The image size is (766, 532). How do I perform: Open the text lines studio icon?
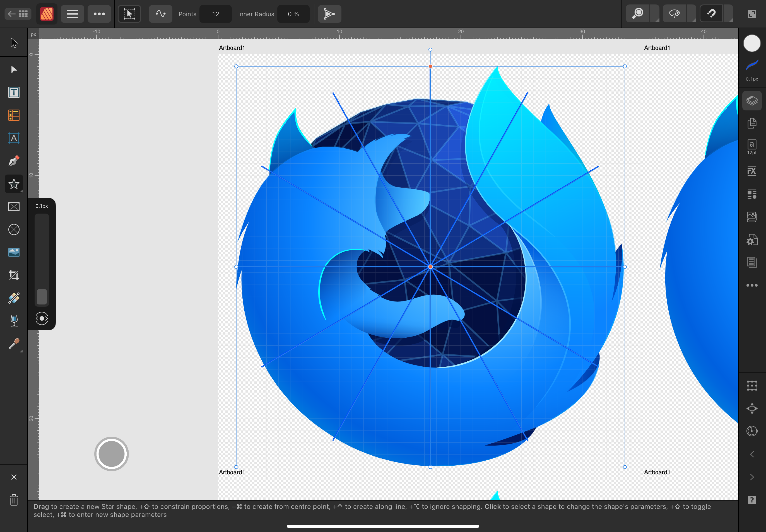pos(752,262)
